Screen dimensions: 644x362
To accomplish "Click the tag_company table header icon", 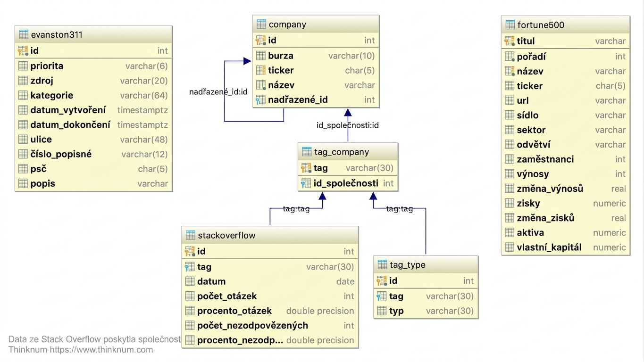I will tap(307, 152).
